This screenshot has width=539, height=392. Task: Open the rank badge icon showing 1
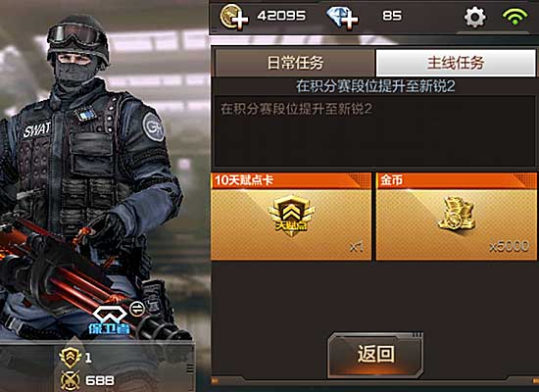(70, 358)
